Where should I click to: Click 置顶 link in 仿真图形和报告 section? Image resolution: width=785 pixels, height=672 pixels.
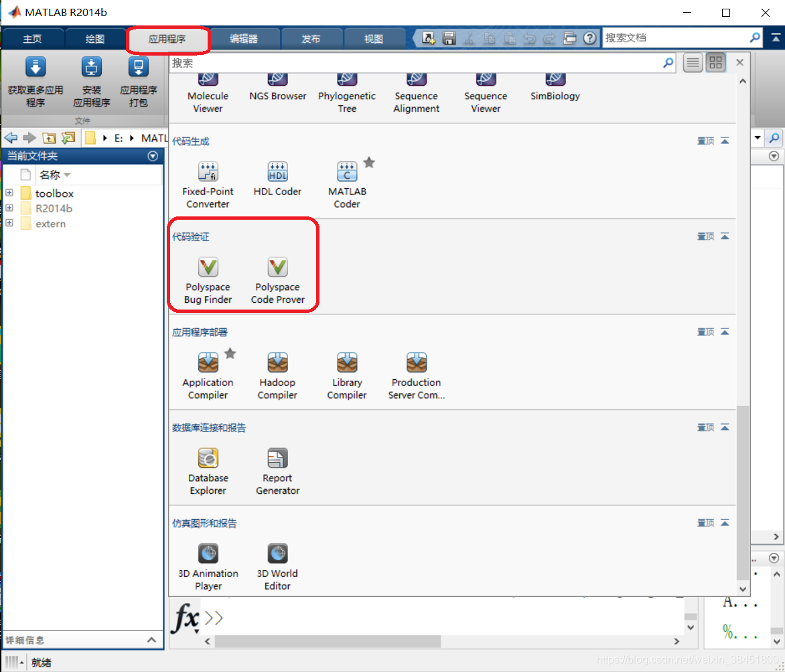point(706,523)
